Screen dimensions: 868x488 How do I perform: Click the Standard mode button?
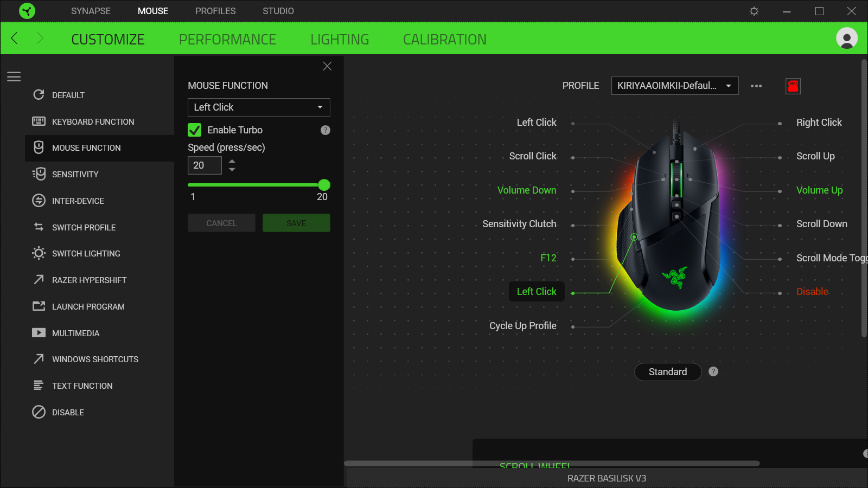[668, 371]
